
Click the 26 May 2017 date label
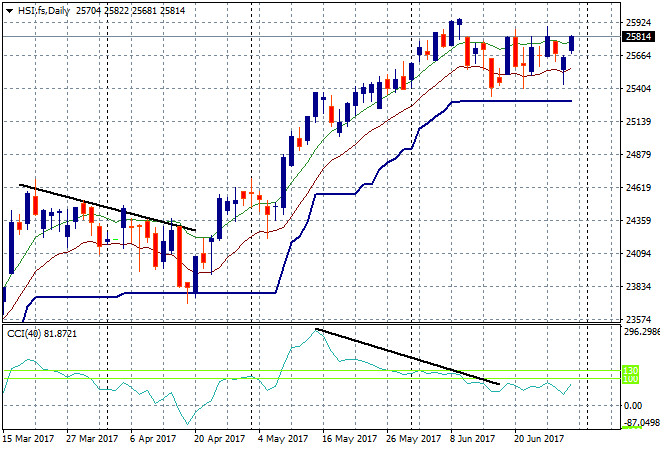pos(413,439)
